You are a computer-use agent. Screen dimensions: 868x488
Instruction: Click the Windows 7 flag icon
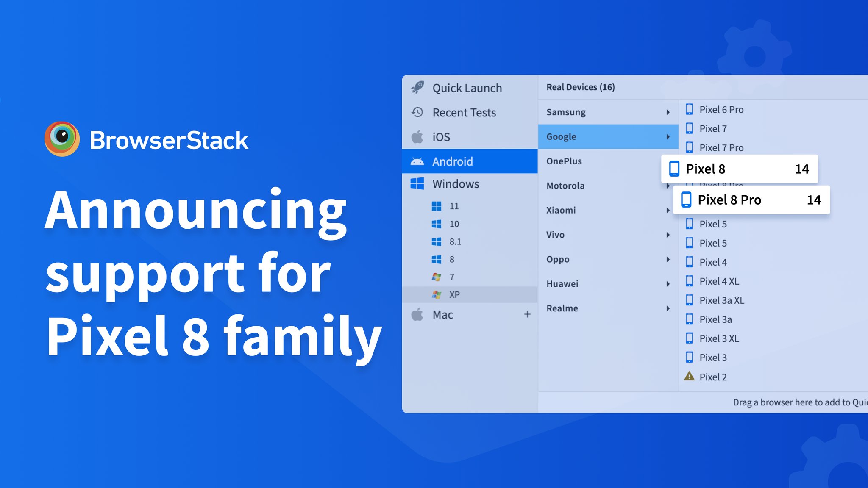(x=437, y=277)
